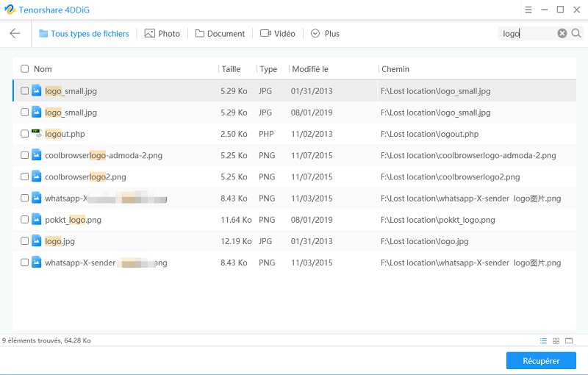Screen dimensions: 588x375
Task: Sort by Type column header
Action: pyautogui.click(x=268, y=69)
